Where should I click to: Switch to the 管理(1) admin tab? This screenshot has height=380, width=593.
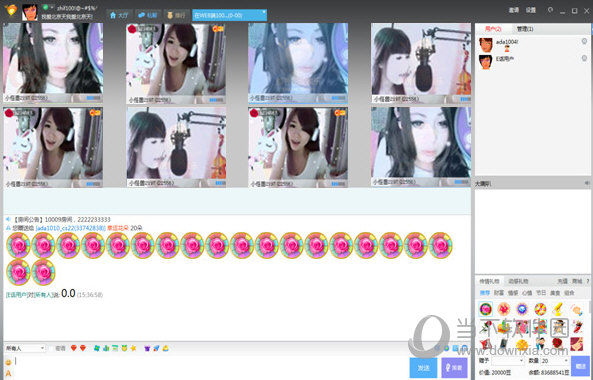[x=525, y=29]
